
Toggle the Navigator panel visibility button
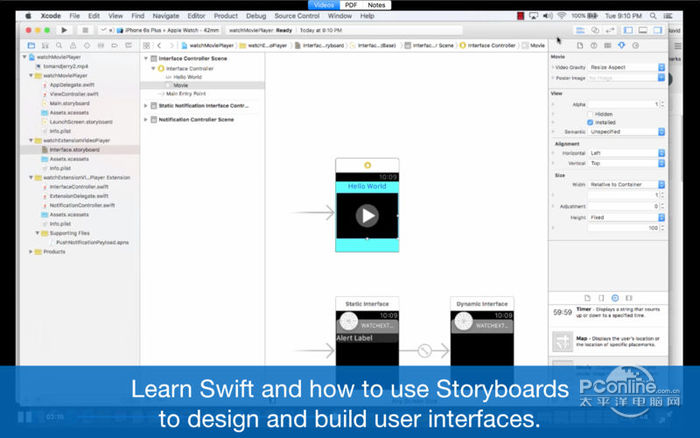click(628, 30)
